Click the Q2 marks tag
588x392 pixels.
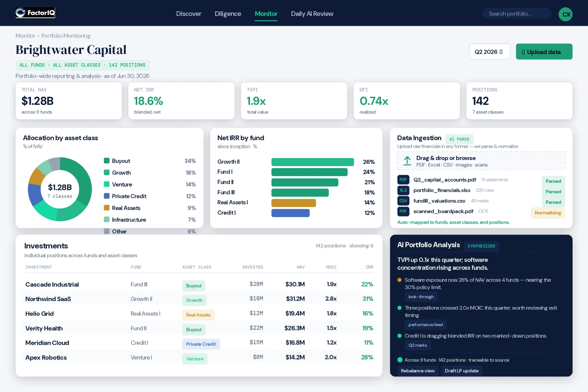[x=418, y=345]
